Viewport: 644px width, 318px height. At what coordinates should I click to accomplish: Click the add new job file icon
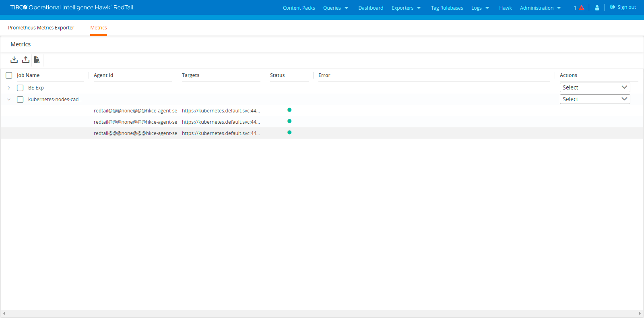tap(37, 60)
